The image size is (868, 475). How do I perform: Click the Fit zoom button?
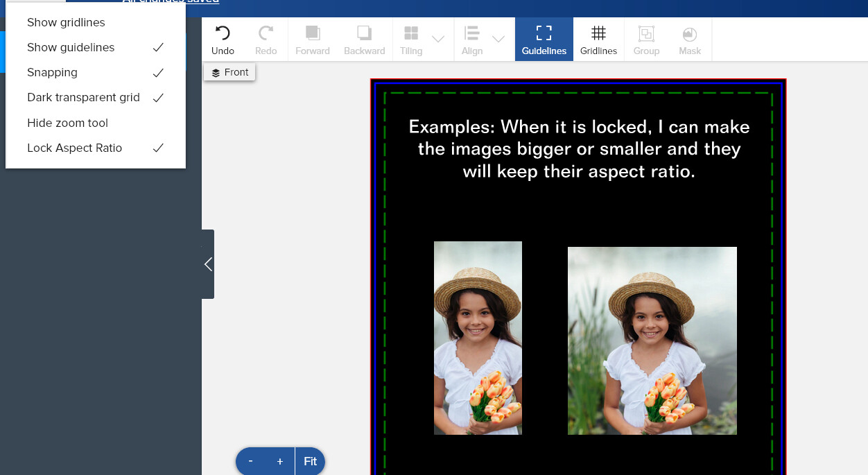tap(310, 461)
